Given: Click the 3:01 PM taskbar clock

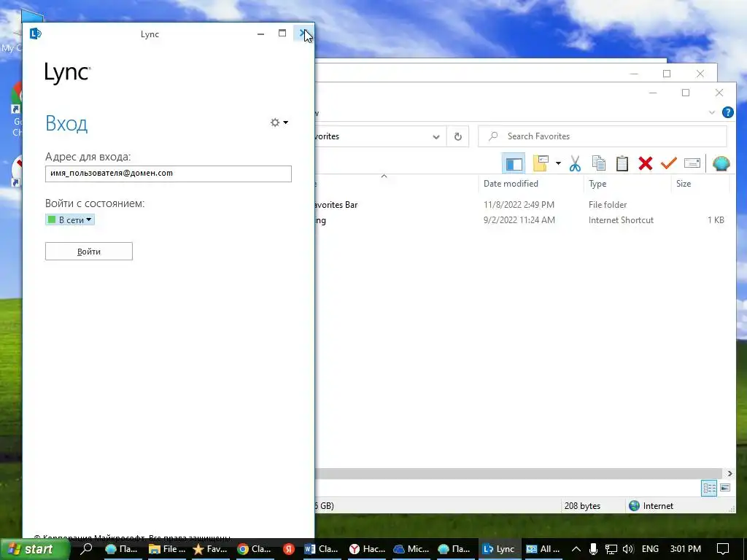Looking at the screenshot, I should [686, 549].
